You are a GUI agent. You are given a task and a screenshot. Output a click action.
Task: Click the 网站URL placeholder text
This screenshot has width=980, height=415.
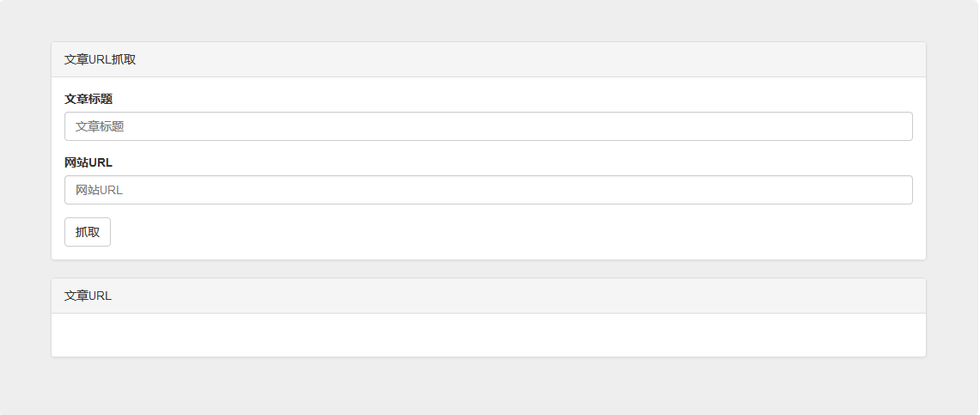click(100, 190)
